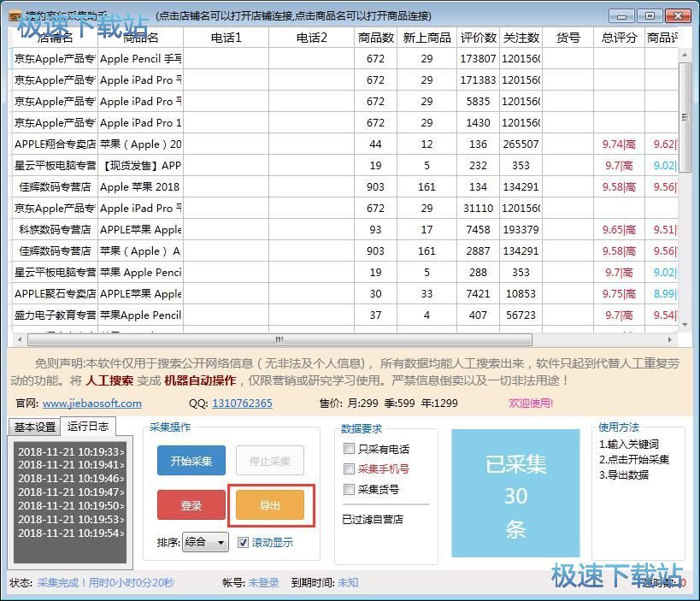
Task: Sort by the 电话2 column header
Action: 312,38
